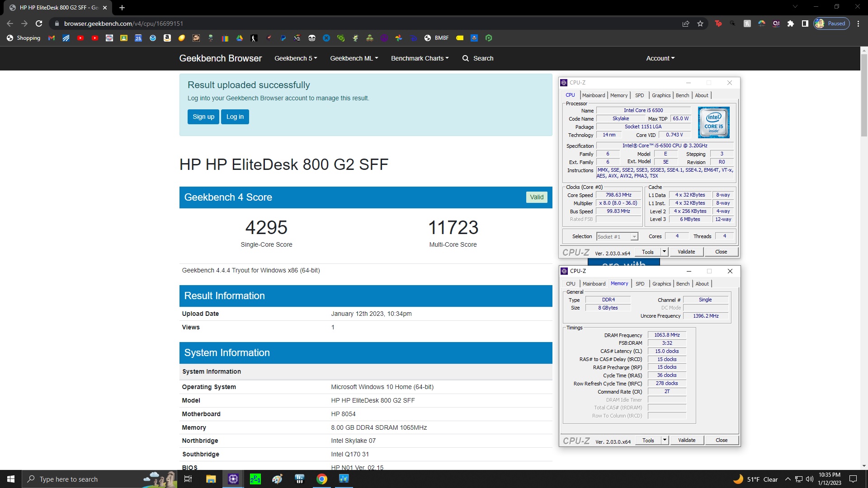
Task: Click the taskbar search box
Action: point(99,479)
